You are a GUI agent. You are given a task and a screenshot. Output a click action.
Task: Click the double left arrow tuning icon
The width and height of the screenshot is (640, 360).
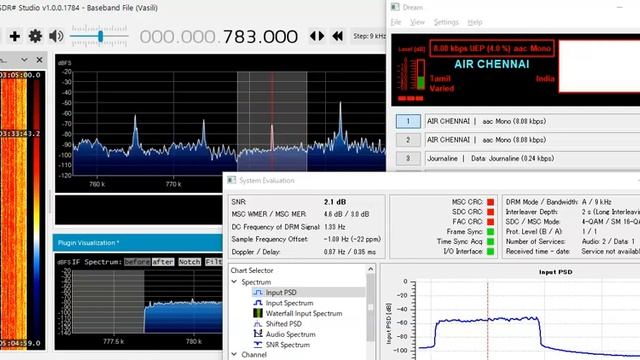point(338,36)
